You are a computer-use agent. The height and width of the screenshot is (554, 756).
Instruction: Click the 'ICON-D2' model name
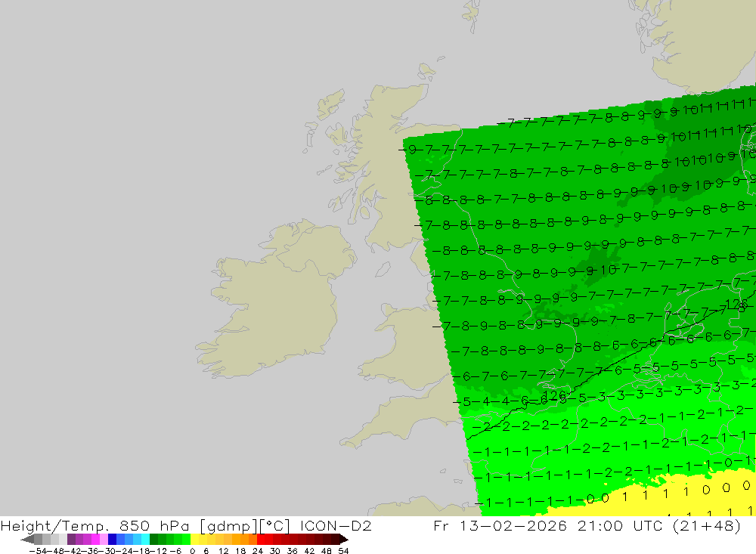click(336, 525)
